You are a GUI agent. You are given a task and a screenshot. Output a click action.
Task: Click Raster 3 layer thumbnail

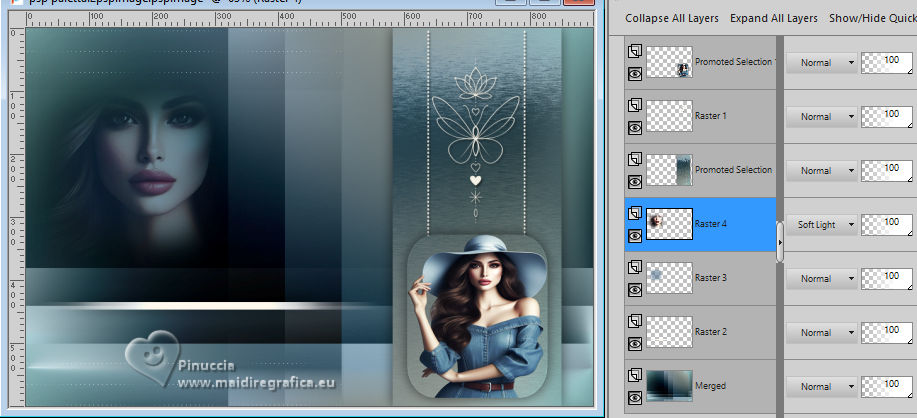point(669,278)
